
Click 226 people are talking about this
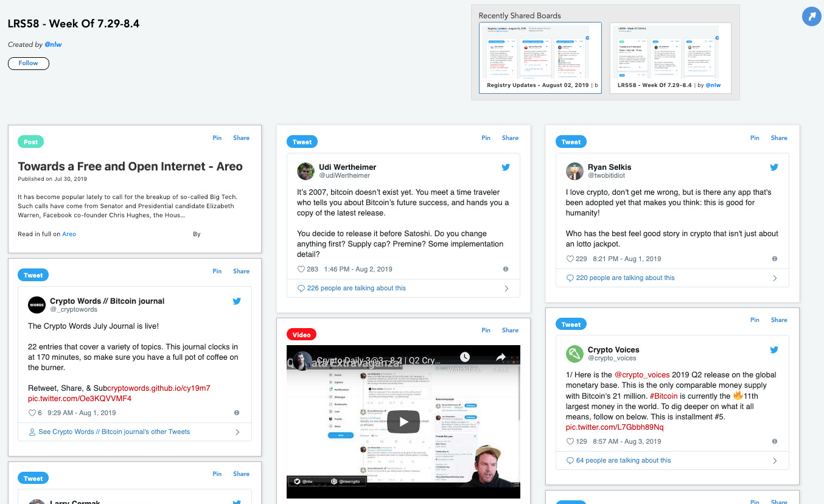pyautogui.click(x=357, y=289)
